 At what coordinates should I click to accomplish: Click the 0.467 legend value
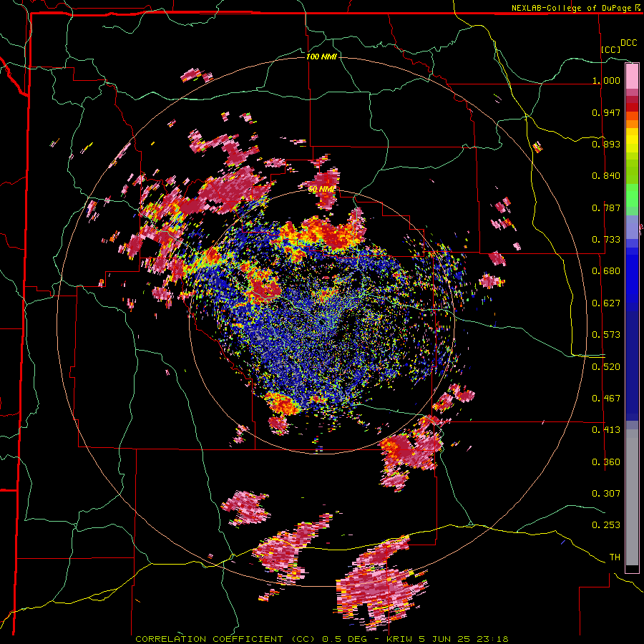pos(606,399)
